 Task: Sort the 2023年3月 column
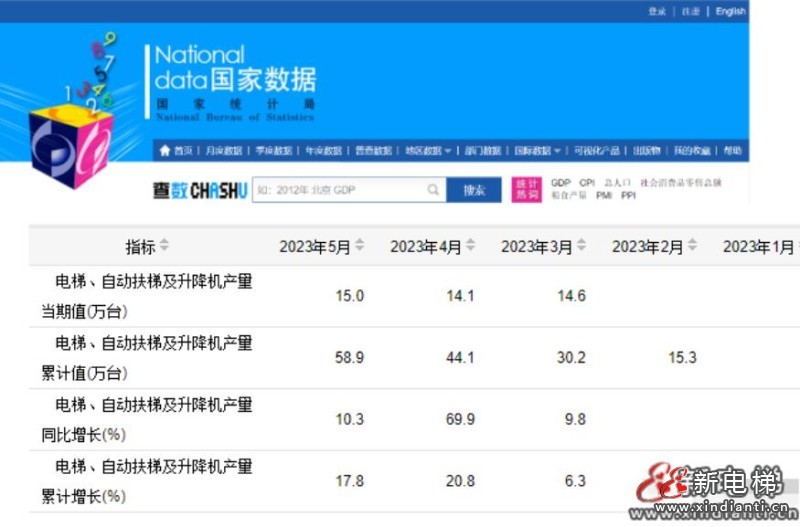coord(582,246)
